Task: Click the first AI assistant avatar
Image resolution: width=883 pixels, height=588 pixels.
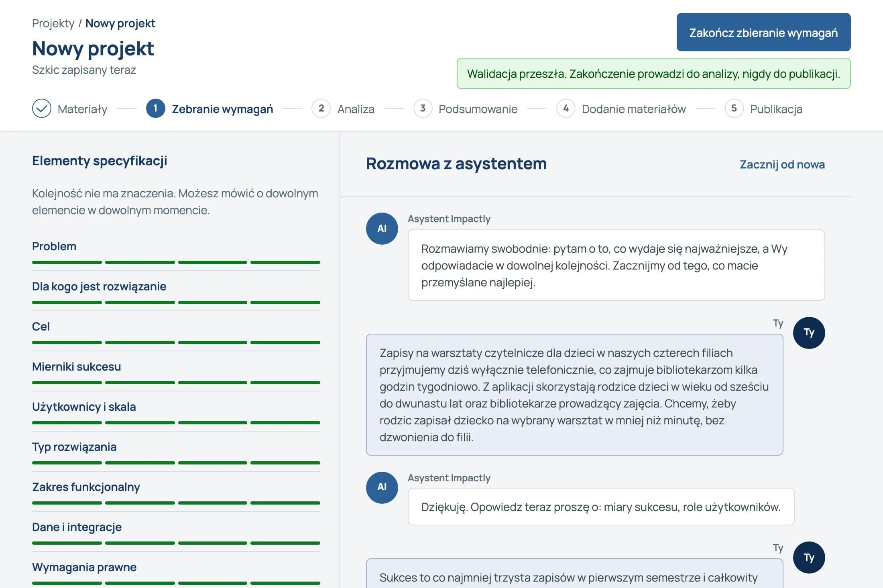Action: click(x=382, y=229)
